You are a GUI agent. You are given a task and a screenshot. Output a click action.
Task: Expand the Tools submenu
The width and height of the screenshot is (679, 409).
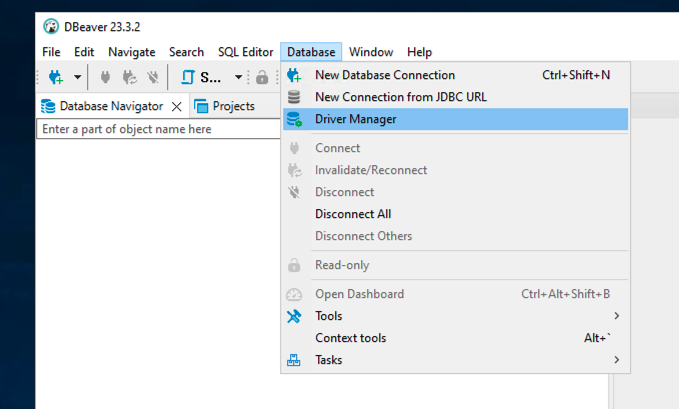(x=456, y=316)
